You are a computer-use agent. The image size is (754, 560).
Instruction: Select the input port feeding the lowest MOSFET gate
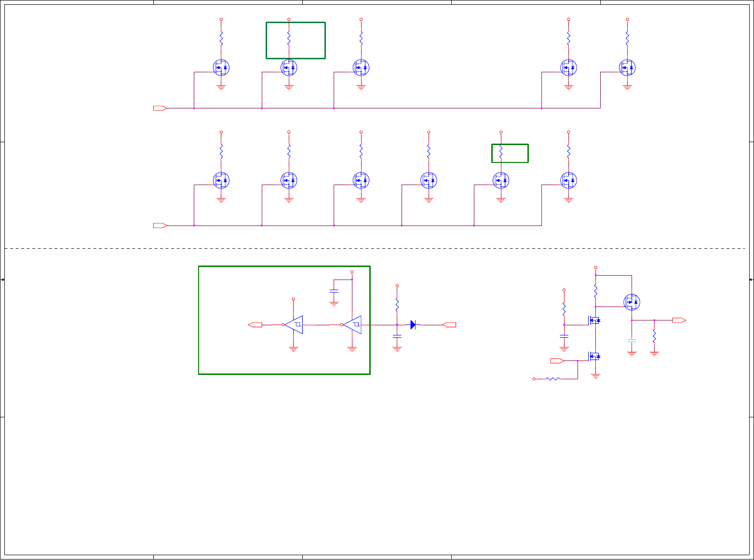(557, 360)
